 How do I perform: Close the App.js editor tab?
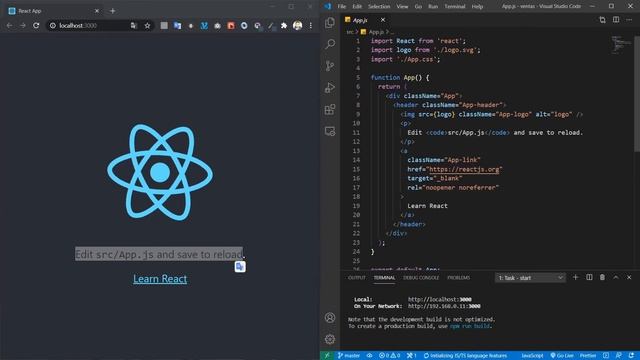[382, 20]
